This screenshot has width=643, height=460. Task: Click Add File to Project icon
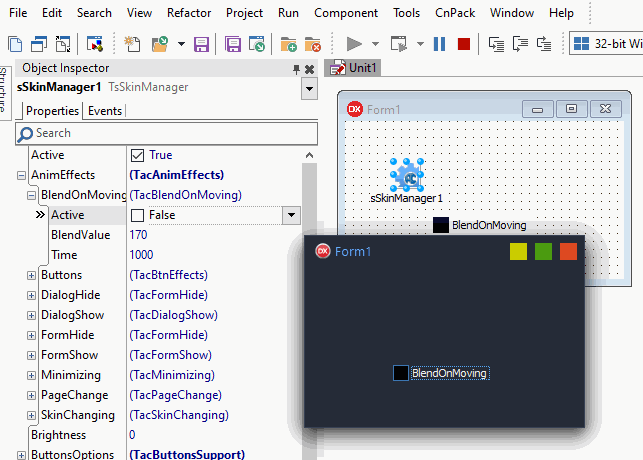point(288,44)
